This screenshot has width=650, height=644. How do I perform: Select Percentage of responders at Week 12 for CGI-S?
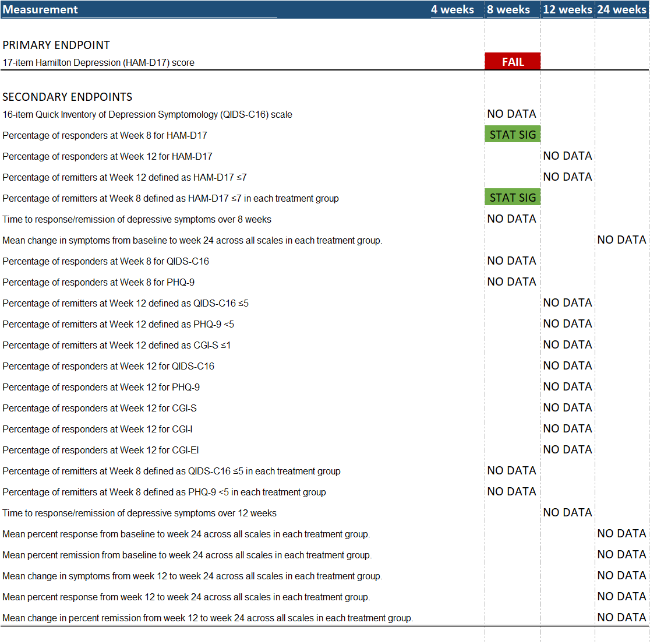tap(100, 409)
